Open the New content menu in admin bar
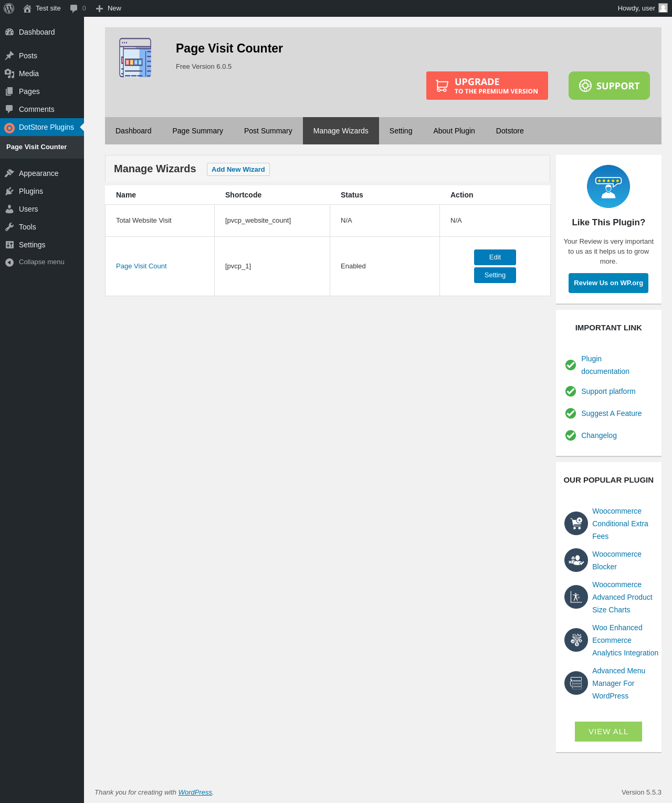 click(x=109, y=8)
